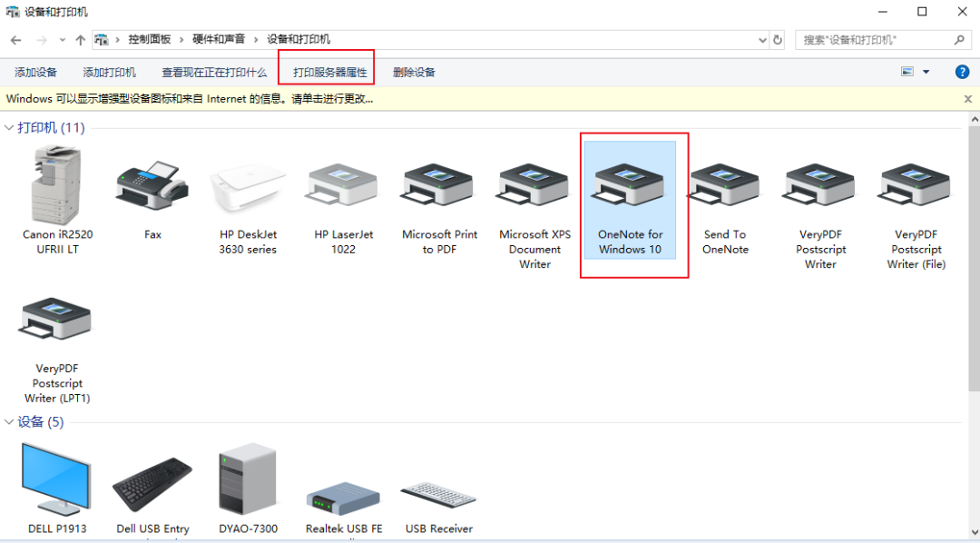The height and width of the screenshot is (543, 980).
Task: Expand the chevron after 硬件和声音 in breadcrumb
Action: [256, 39]
